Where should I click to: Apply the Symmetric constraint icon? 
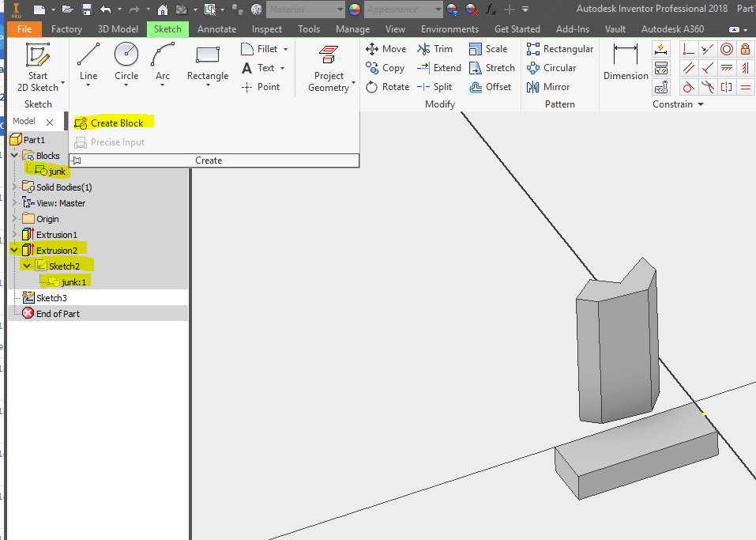pos(727,87)
